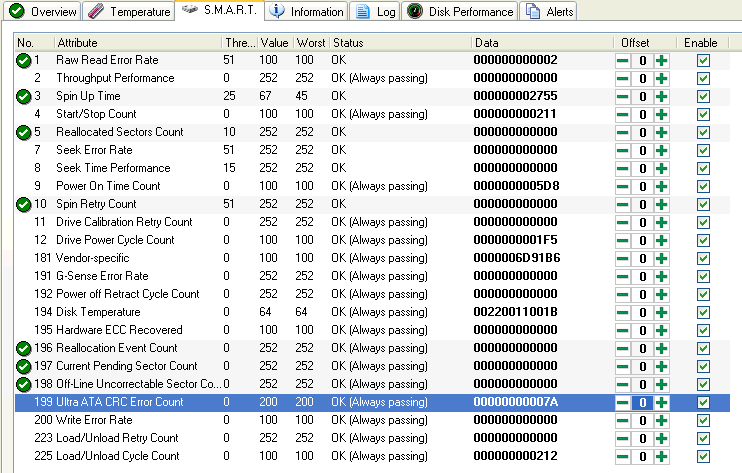
Task: Click green check icon for Current Pending Sector Count
Action: (23, 367)
